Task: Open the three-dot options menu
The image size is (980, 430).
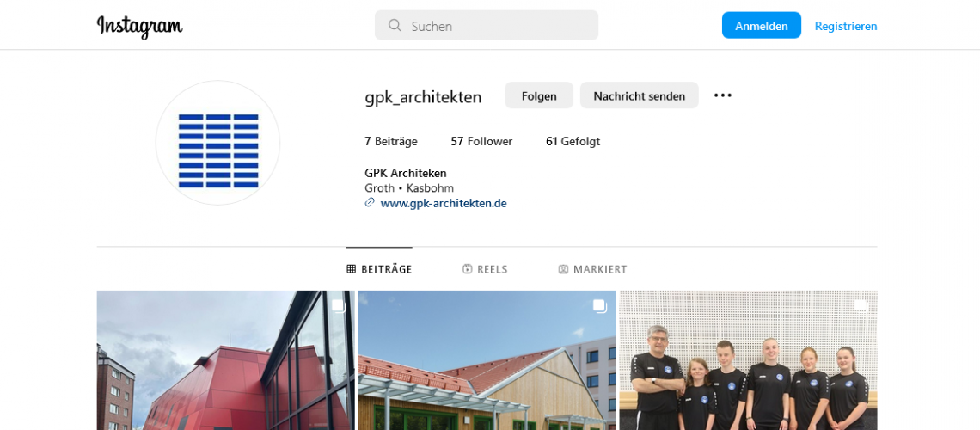Action: click(x=722, y=95)
